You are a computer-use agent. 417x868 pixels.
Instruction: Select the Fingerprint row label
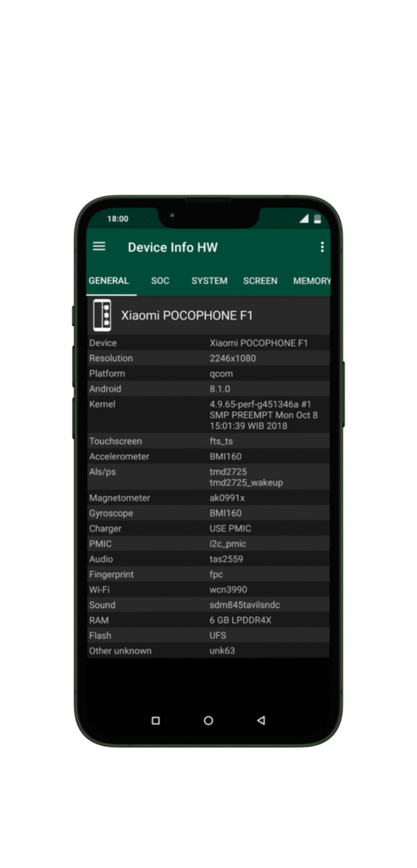pyautogui.click(x=111, y=575)
